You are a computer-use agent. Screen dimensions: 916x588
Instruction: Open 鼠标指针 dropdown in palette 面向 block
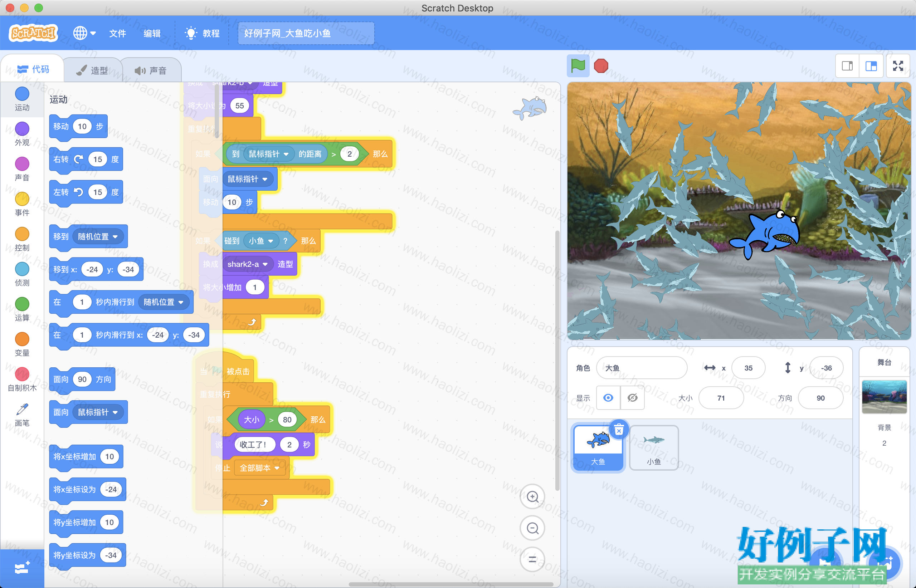98,412
